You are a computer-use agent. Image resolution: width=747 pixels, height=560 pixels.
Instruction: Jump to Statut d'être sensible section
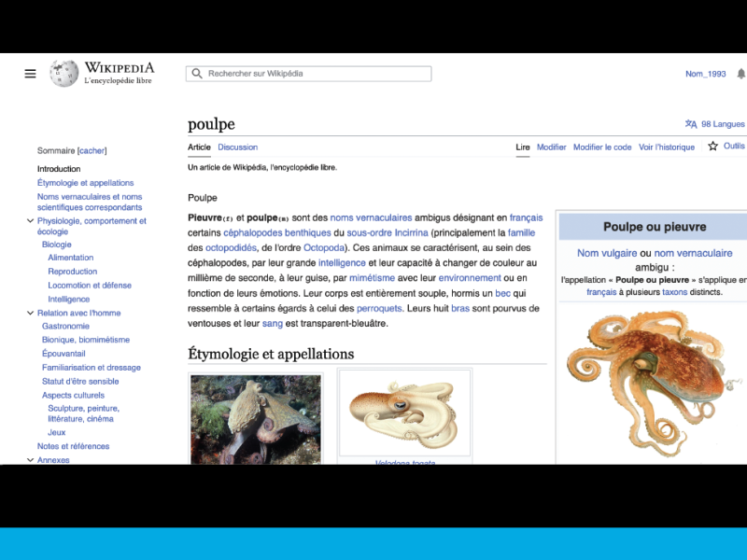click(80, 381)
